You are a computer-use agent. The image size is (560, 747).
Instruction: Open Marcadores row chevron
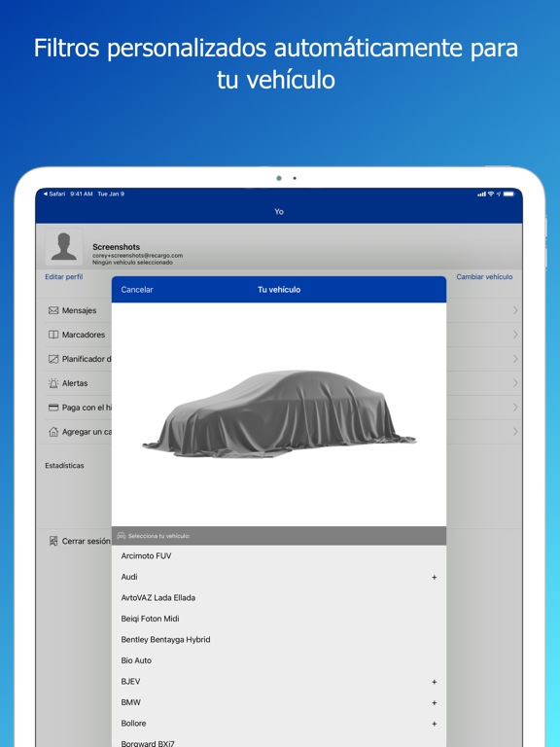tap(515, 335)
